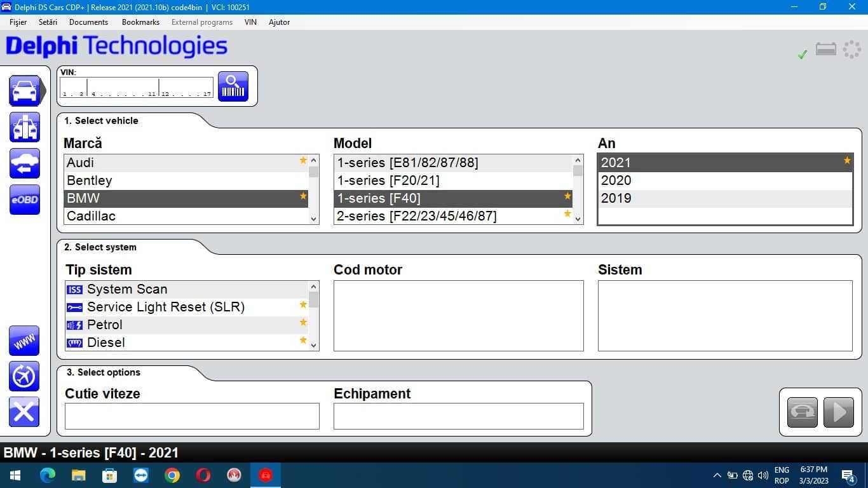Select System Scan system type
Screen dimensions: 868x488
coord(186,289)
